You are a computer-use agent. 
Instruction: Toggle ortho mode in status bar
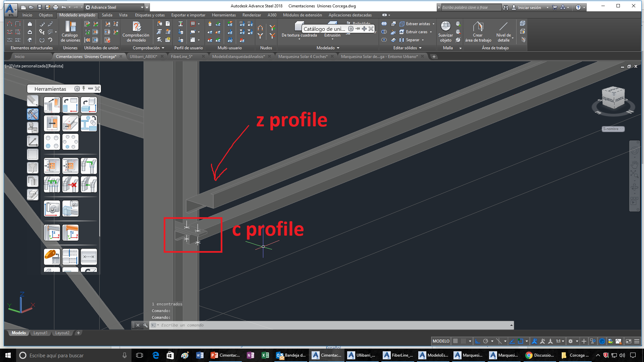(477, 341)
